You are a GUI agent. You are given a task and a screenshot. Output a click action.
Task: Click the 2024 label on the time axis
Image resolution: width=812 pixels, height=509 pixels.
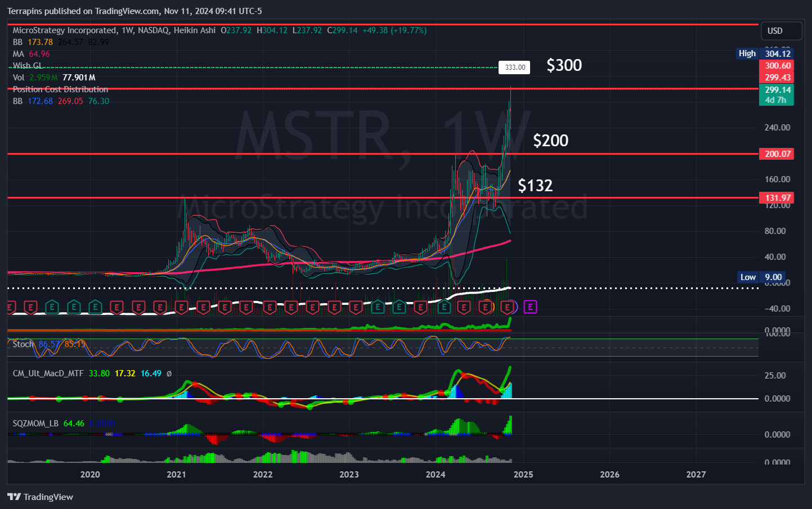coord(436,475)
